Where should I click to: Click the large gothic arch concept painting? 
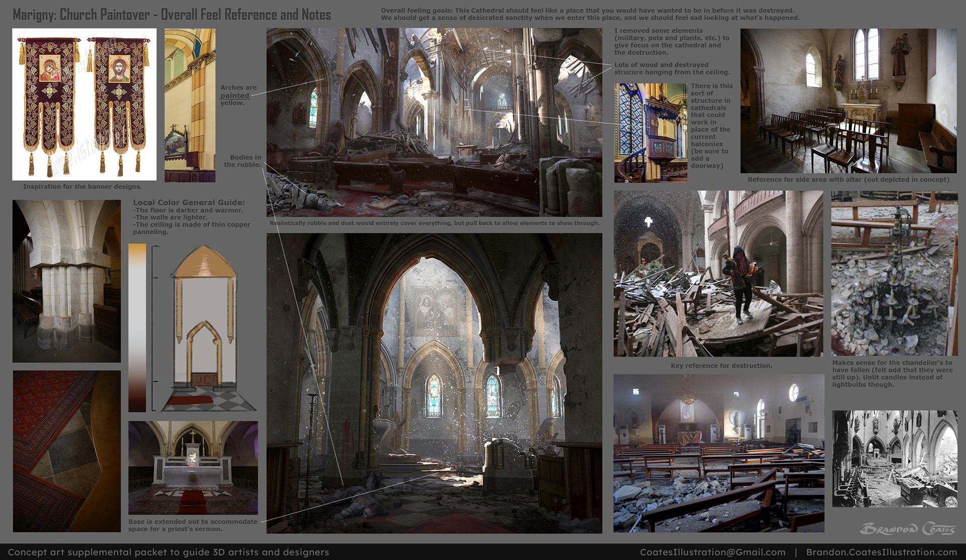[434, 383]
